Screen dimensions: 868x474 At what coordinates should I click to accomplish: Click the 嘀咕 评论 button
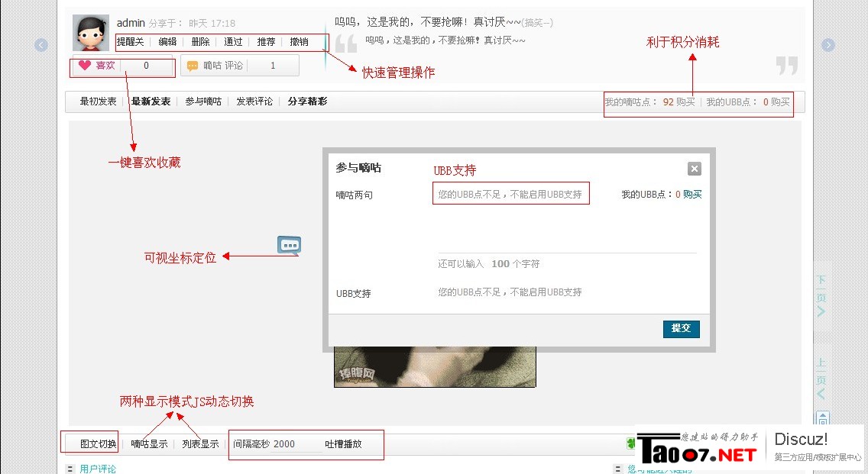click(240, 66)
